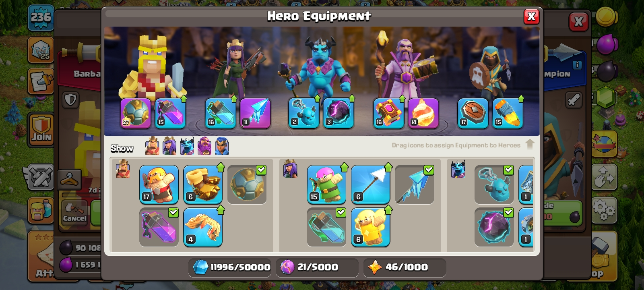This screenshot has height=290, width=644.
Task: Open the settings gear button
Action: point(604,210)
